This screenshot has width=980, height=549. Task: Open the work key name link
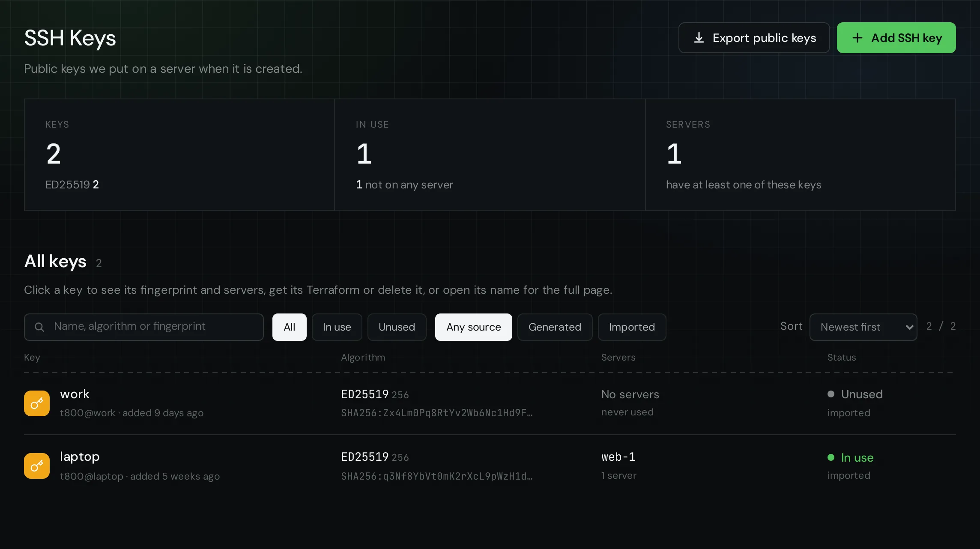[x=75, y=394]
